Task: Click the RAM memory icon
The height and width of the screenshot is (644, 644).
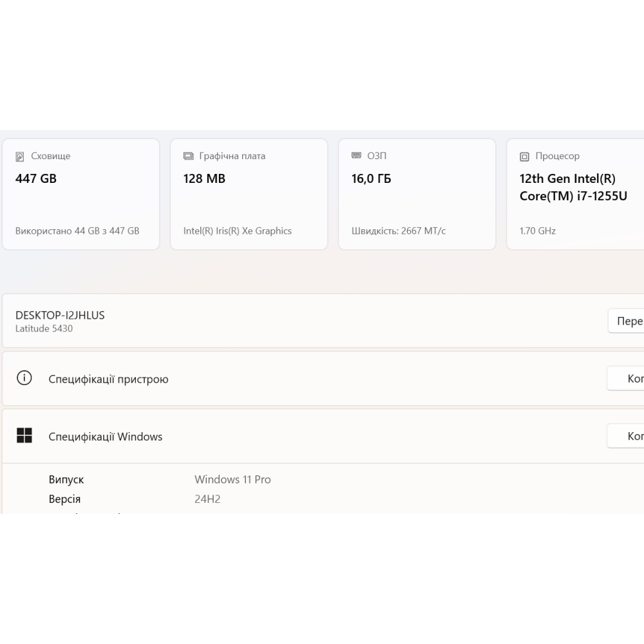Action: pyautogui.click(x=357, y=156)
